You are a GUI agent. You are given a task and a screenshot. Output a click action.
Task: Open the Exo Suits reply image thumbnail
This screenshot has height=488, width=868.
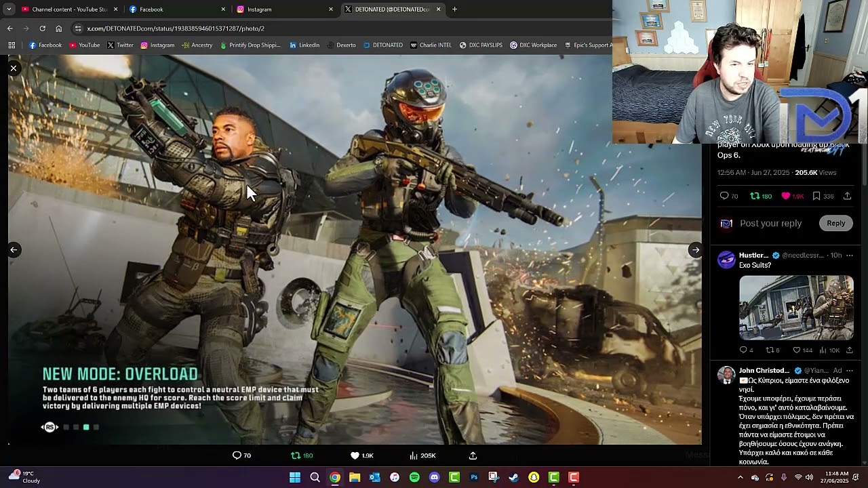click(796, 307)
